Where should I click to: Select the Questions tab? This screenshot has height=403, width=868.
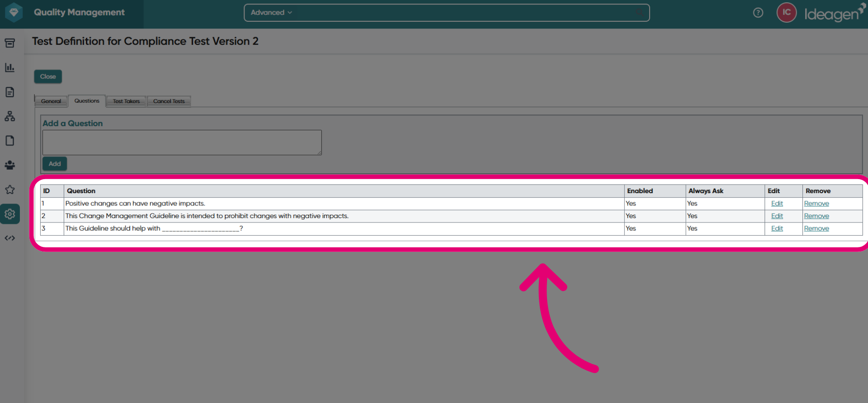pyautogui.click(x=87, y=101)
